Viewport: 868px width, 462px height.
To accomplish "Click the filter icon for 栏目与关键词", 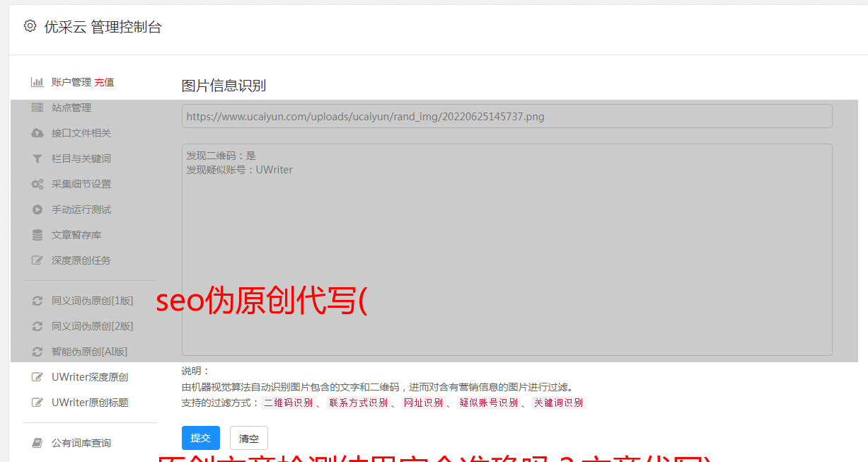I will coord(37,158).
